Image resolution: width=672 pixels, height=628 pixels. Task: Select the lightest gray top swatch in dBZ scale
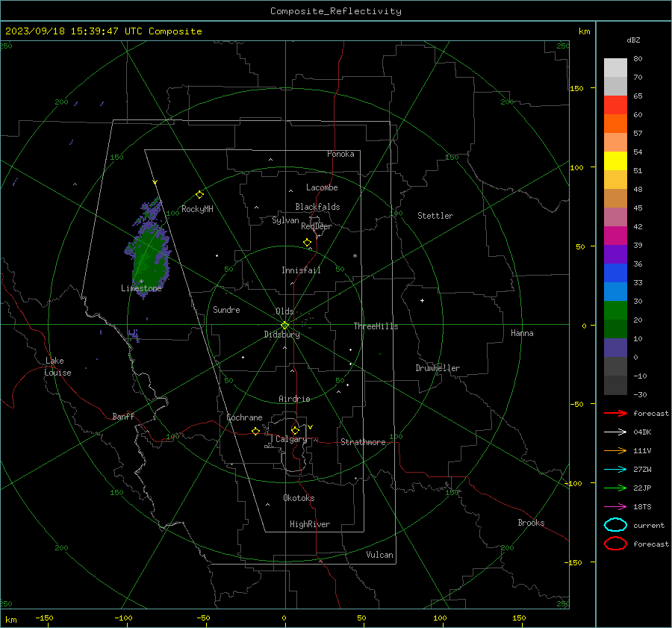(x=615, y=68)
